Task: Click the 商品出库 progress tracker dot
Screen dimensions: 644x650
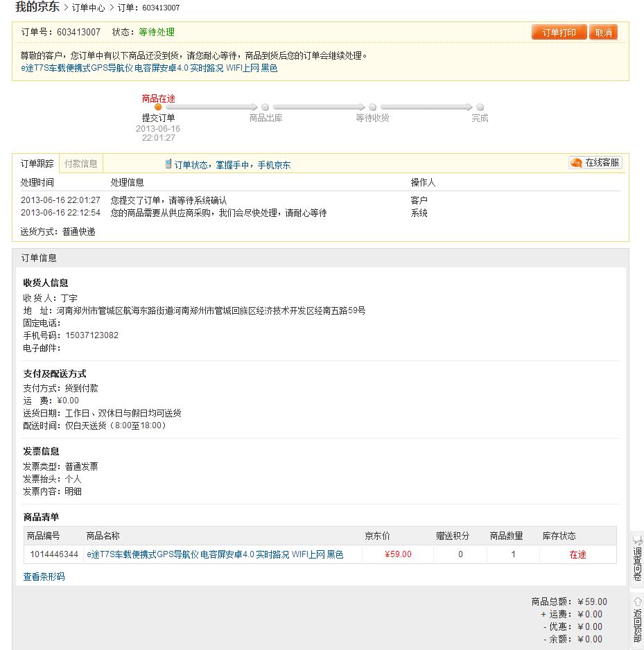Action: (265, 108)
